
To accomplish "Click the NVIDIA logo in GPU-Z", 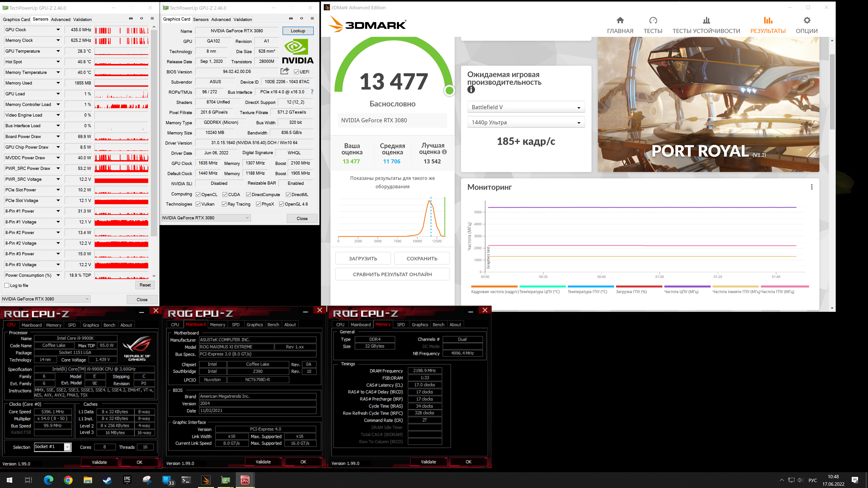I will 297,51.
